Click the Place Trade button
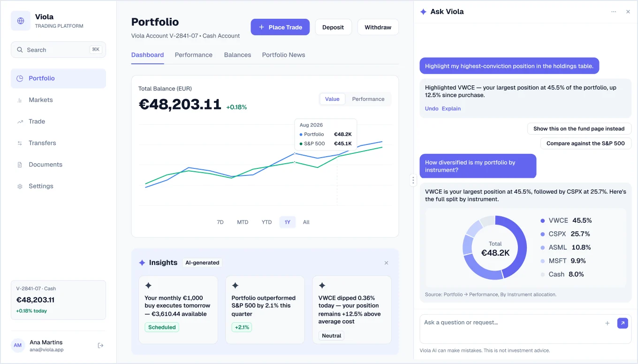The height and width of the screenshot is (364, 638). (280, 27)
